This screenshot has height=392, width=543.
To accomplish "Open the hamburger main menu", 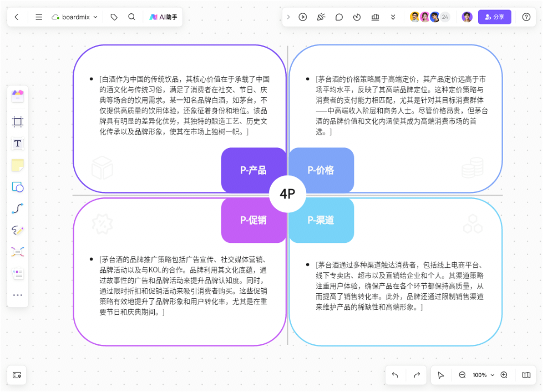I will point(39,17).
